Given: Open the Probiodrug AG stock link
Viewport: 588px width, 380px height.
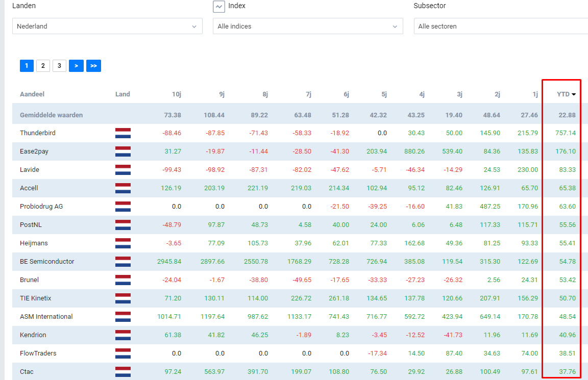Looking at the screenshot, I should point(41,207).
